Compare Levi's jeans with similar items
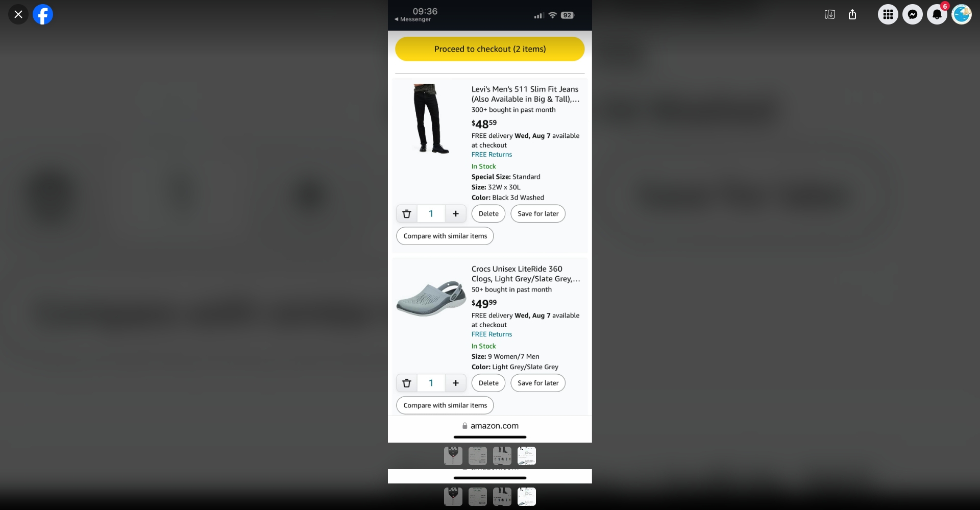The height and width of the screenshot is (510, 980). [445, 236]
